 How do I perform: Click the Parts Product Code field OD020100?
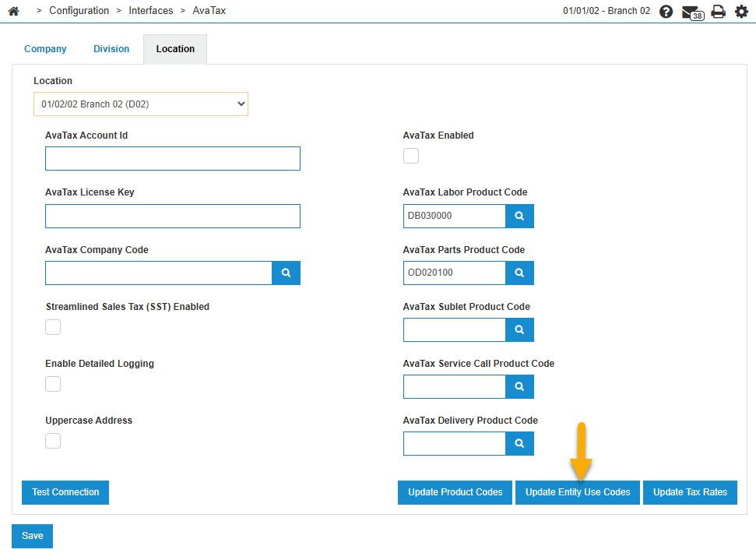click(x=454, y=273)
